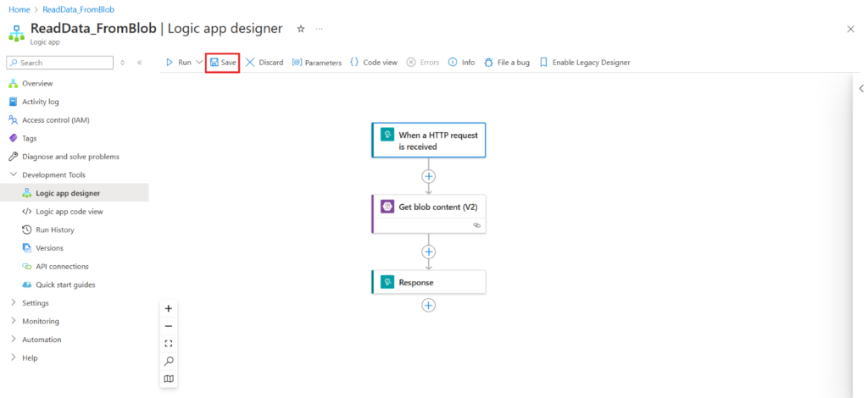Image resolution: width=868 pixels, height=398 pixels.
Task: Enable Legacy Designer
Action: (x=585, y=63)
